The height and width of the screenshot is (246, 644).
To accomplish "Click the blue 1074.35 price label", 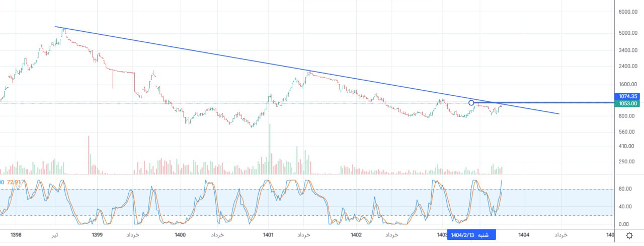I will pos(628,96).
